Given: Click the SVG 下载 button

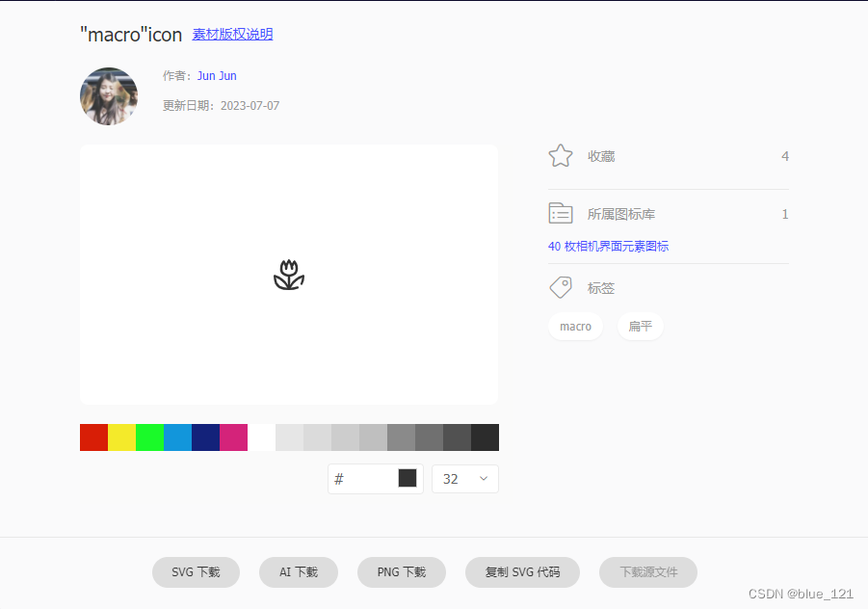Looking at the screenshot, I should tap(196, 571).
